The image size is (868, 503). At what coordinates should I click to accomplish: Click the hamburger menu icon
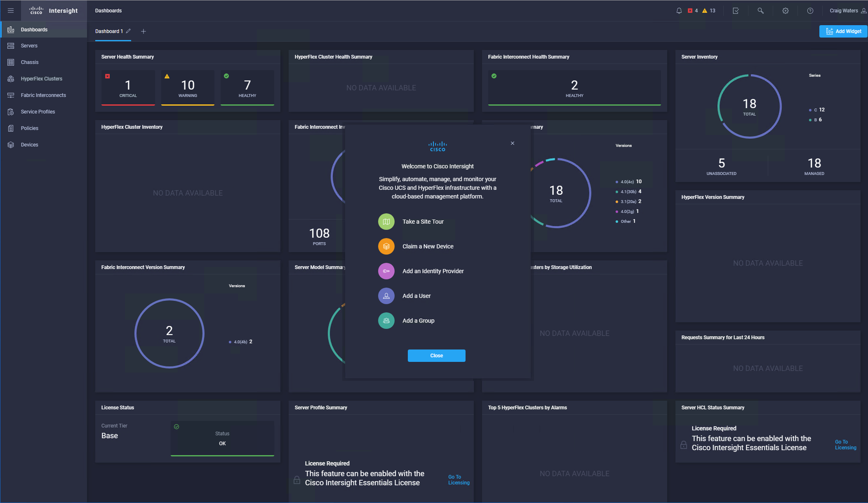(11, 11)
